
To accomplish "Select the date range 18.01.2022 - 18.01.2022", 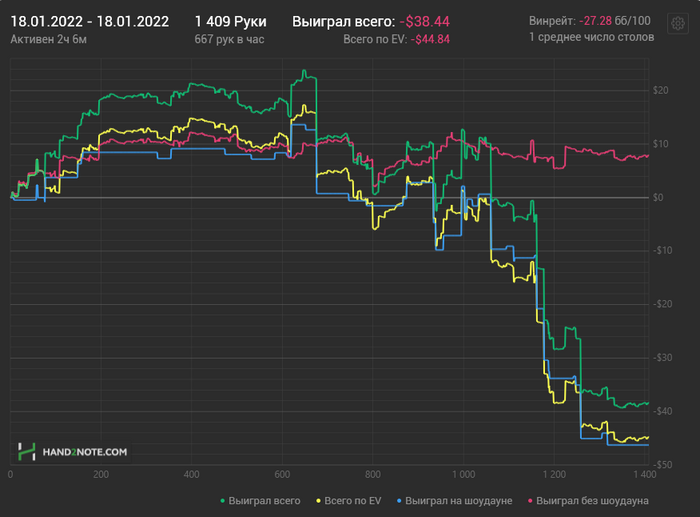I will [89, 21].
